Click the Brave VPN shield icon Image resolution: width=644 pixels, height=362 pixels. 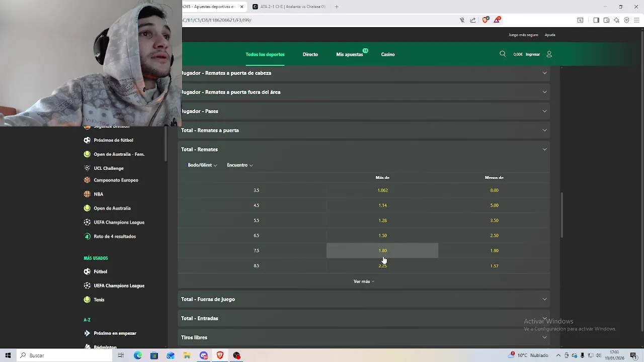(626, 20)
